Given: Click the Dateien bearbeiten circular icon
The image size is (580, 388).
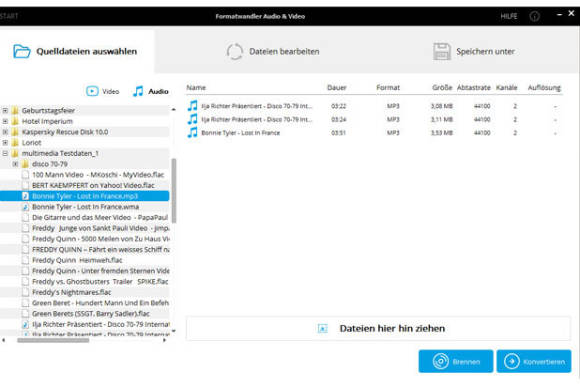Looking at the screenshot, I should click(x=235, y=51).
